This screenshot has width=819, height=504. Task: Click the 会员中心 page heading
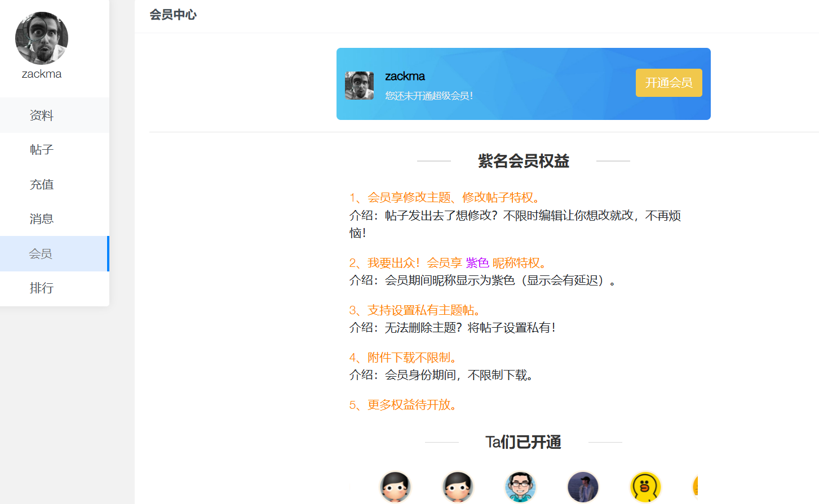point(173,15)
